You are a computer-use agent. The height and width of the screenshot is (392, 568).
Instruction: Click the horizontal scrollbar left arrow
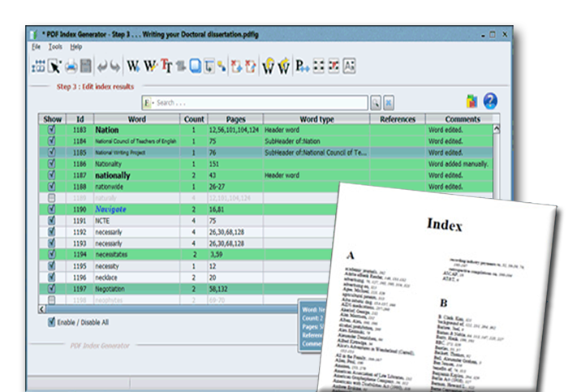coord(42,309)
